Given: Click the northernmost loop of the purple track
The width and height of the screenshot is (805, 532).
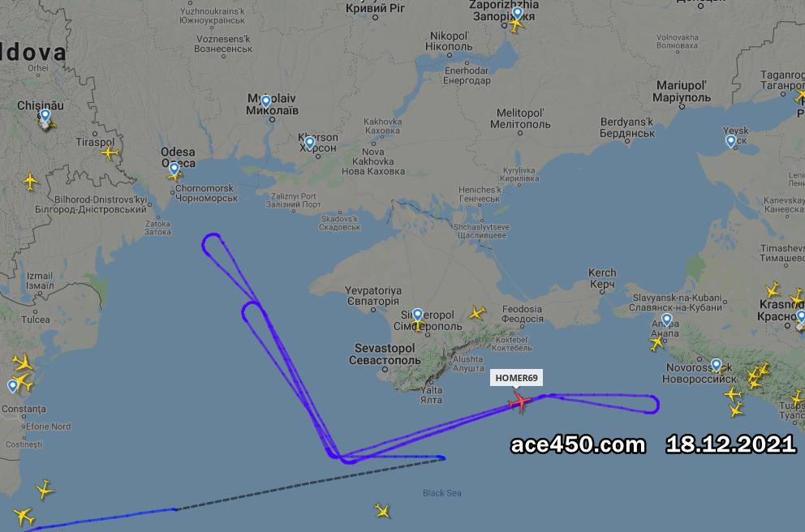Looking at the screenshot, I should (212, 244).
